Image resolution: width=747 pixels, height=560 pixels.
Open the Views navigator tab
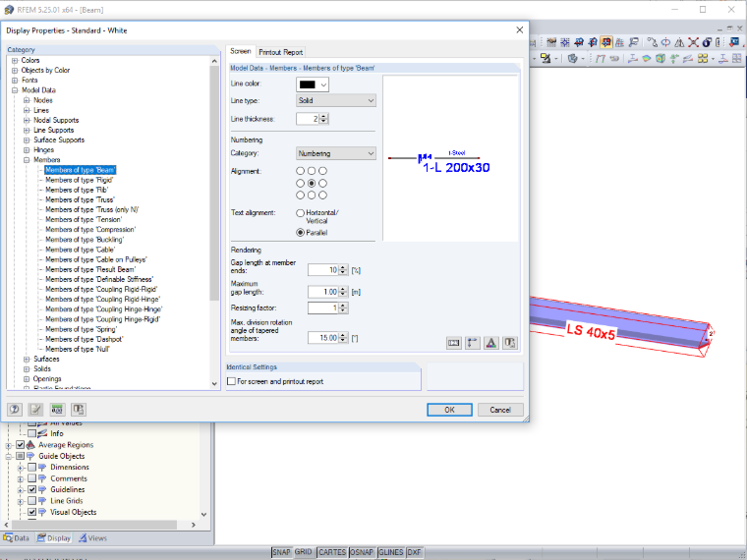point(93,538)
